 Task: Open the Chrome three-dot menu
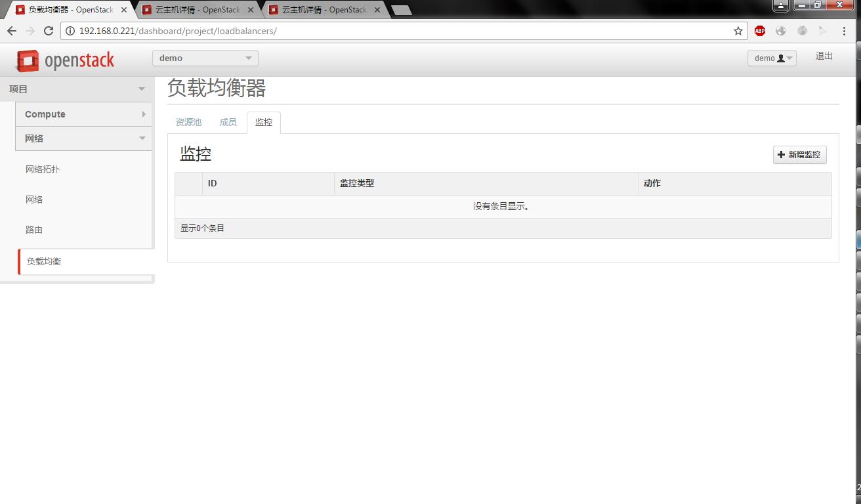pos(844,31)
